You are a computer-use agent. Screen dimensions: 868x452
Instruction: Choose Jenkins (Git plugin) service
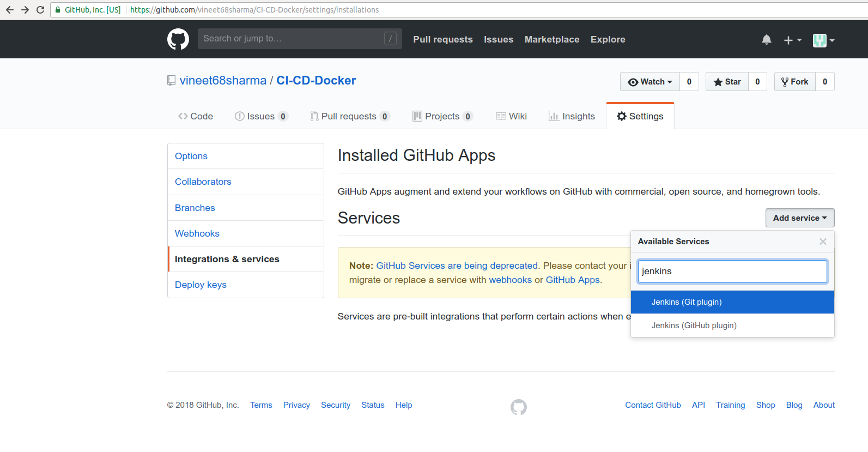tap(732, 302)
